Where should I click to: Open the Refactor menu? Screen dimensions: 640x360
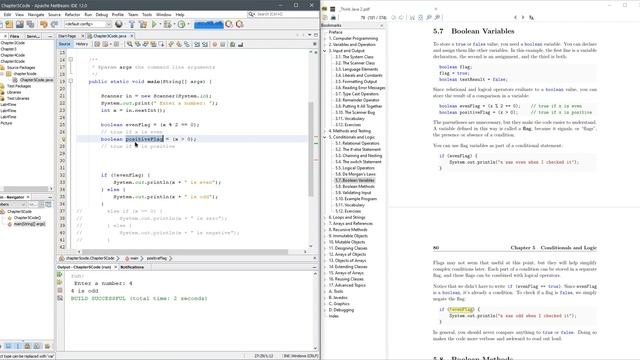72,15
